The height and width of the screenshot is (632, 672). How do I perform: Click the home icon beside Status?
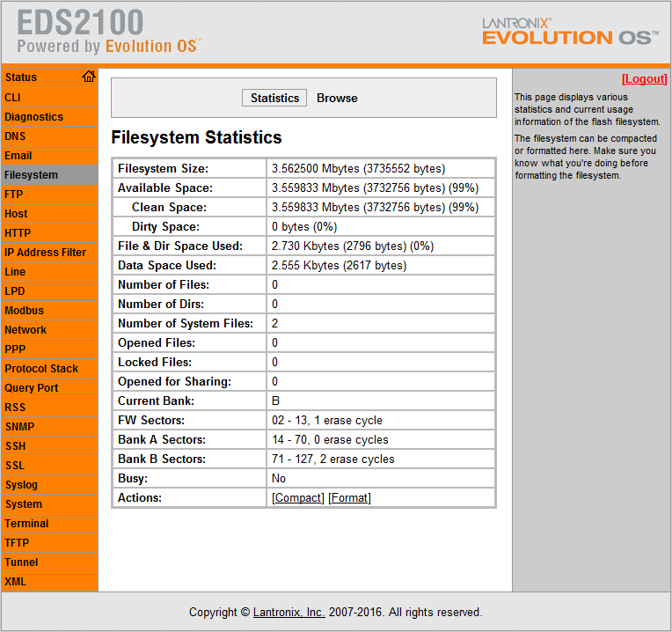pos(89,77)
